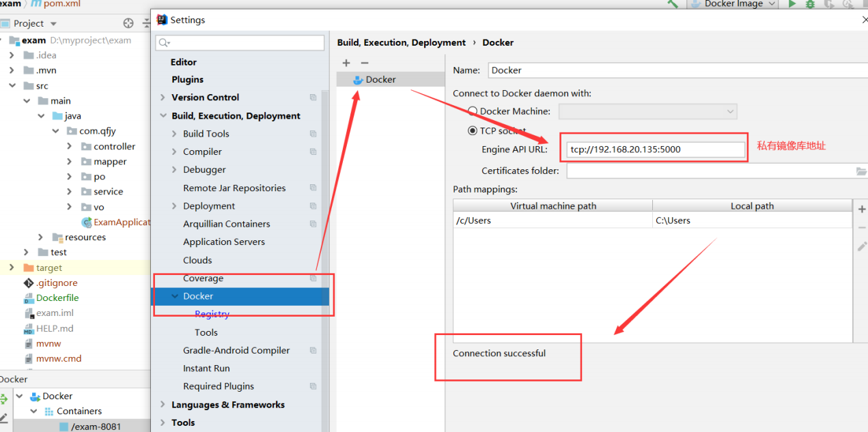This screenshot has height=432, width=868.
Task: Click the Docker edit pencil icon
Action: pyautogui.click(x=3, y=418)
